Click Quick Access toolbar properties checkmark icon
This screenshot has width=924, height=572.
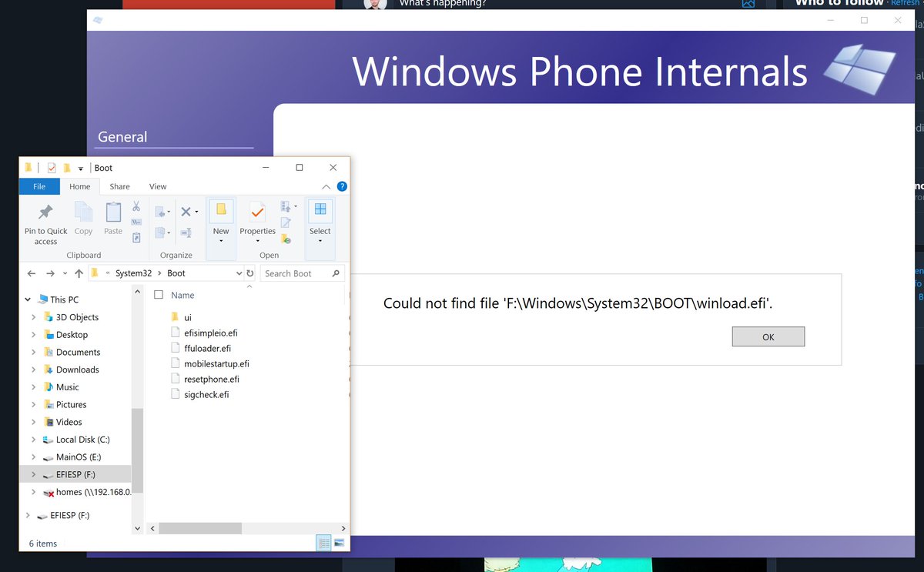(x=52, y=167)
